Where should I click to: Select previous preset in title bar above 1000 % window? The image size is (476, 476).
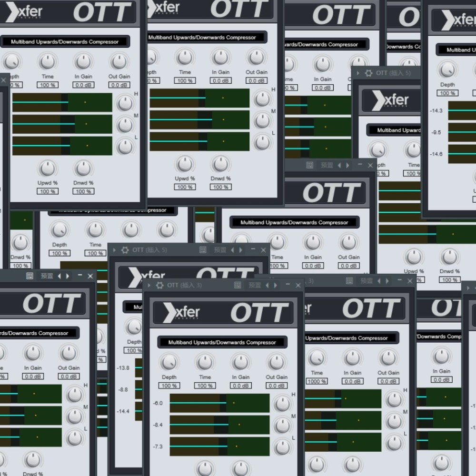(379, 281)
